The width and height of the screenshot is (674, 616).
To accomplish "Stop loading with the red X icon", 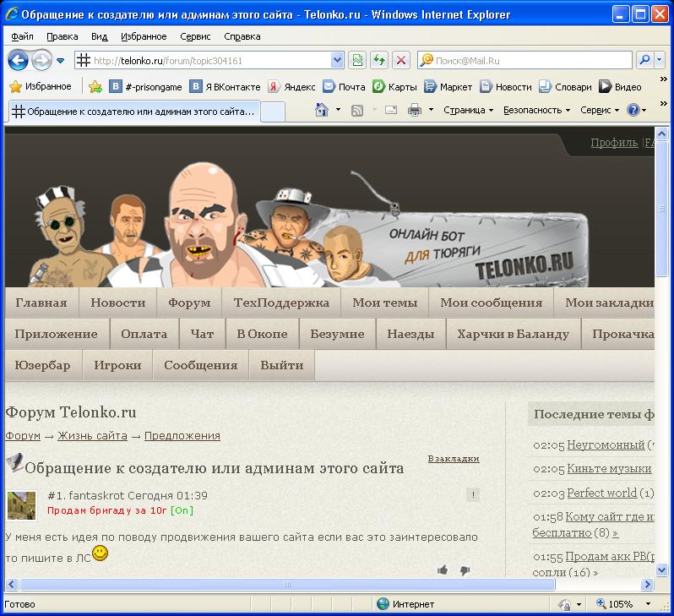I will point(401,60).
